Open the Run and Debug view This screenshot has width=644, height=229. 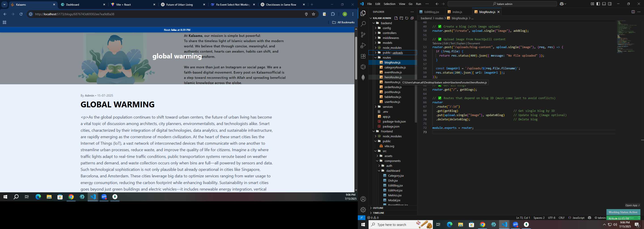click(x=363, y=45)
